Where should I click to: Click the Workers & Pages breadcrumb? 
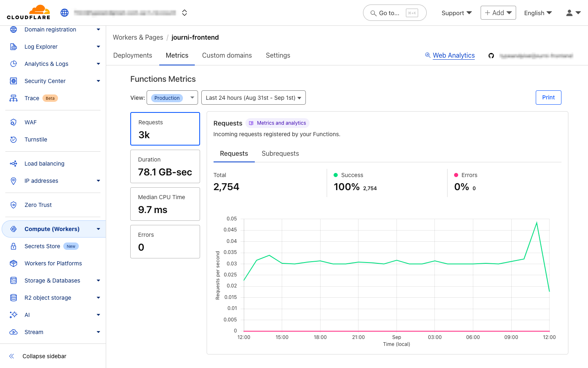[138, 37]
